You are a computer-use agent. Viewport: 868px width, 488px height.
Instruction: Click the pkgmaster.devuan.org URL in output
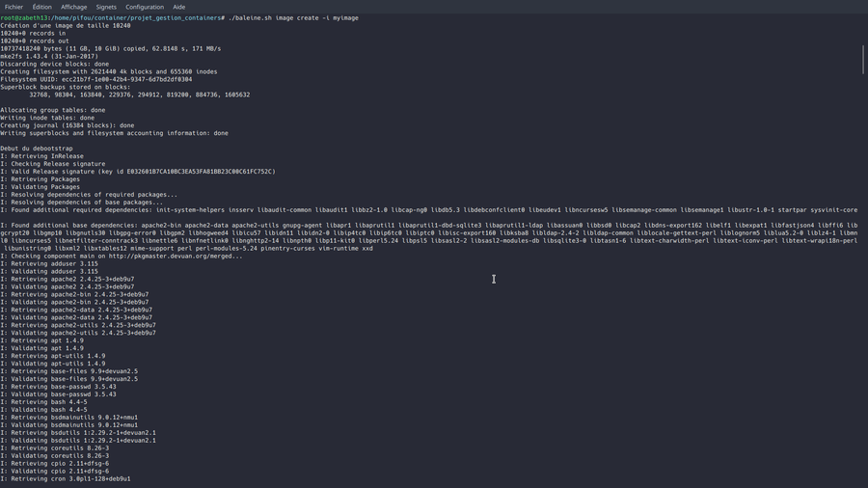176,257
